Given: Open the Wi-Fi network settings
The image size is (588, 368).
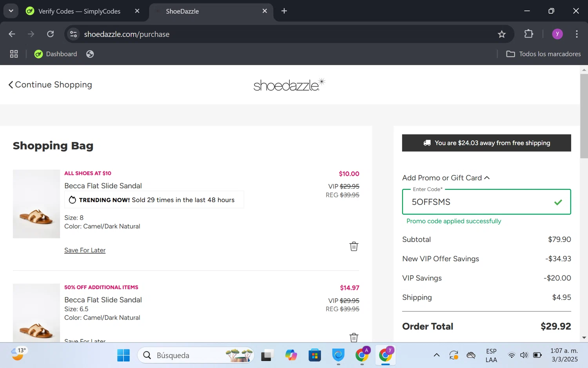Looking at the screenshot, I should tap(512, 355).
